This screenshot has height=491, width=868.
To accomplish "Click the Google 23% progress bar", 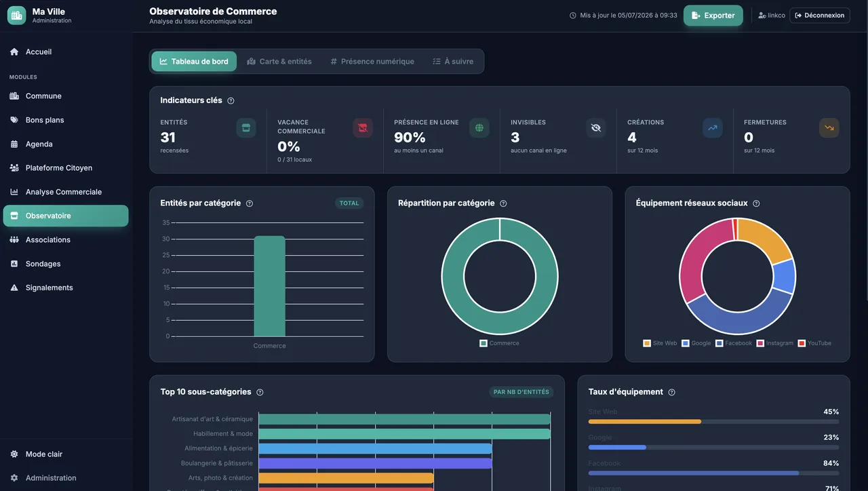I will pyautogui.click(x=713, y=447).
